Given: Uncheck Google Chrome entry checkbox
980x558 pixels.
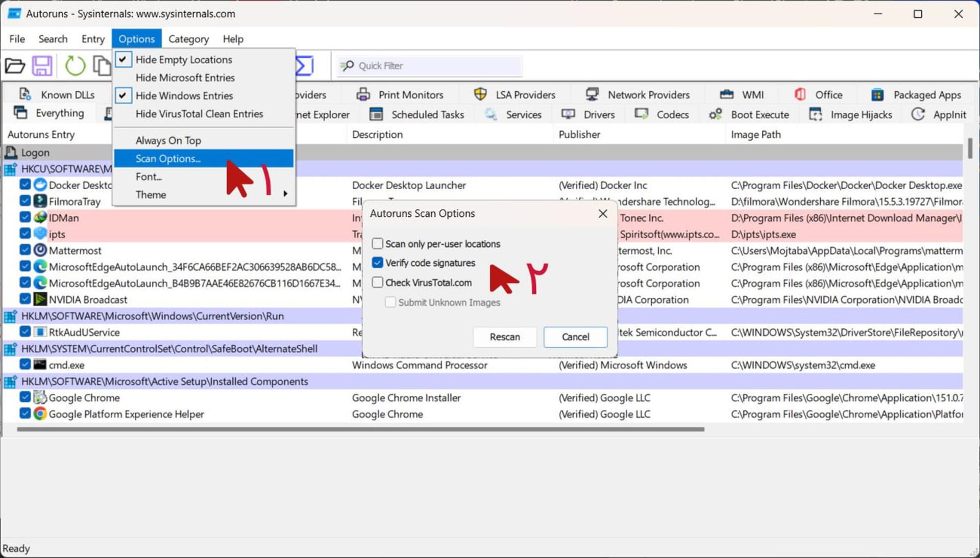Looking at the screenshot, I should pyautogui.click(x=25, y=397).
